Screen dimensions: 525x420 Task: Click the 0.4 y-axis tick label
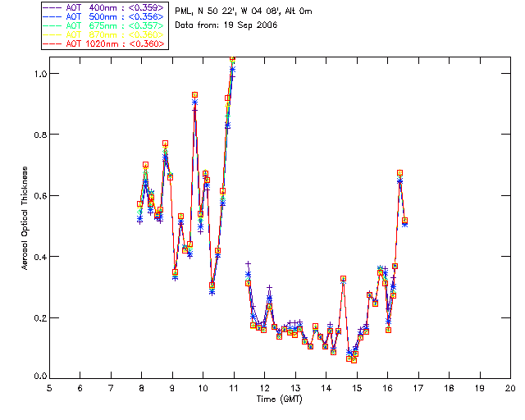pos(40,257)
